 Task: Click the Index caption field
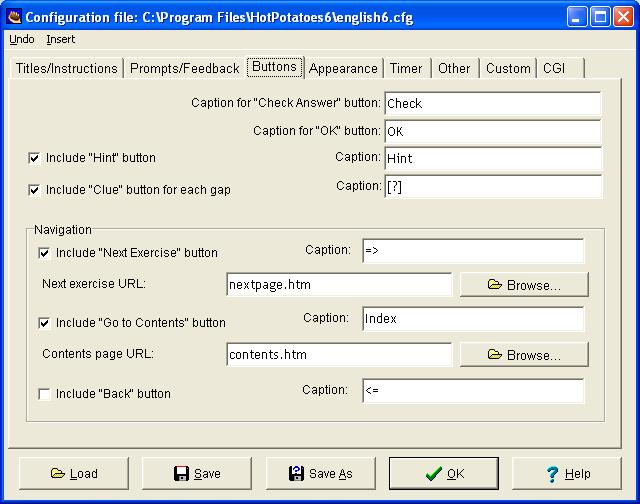(473, 319)
